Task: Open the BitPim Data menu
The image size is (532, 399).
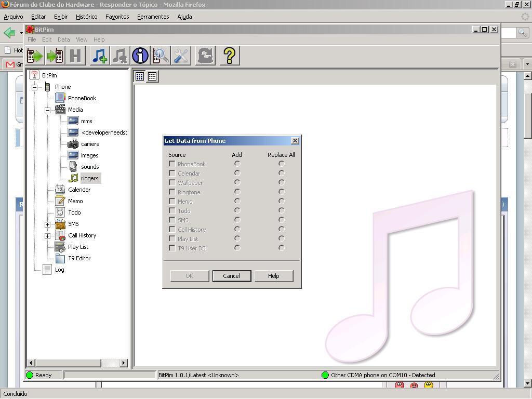Action: click(63, 39)
